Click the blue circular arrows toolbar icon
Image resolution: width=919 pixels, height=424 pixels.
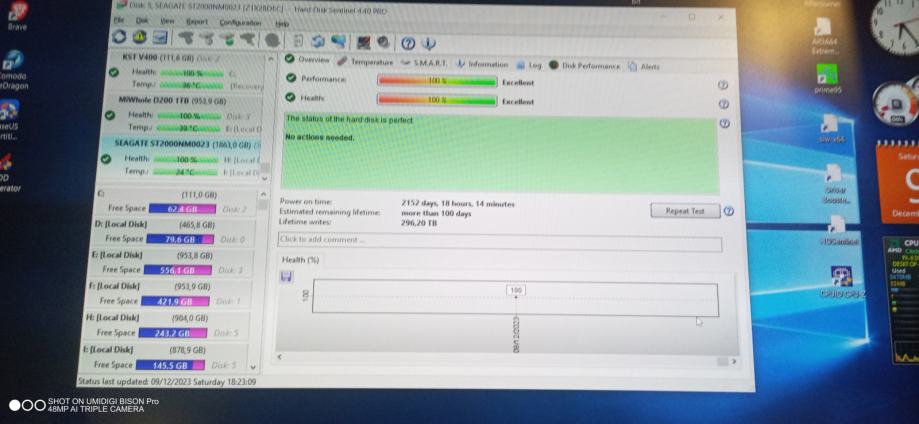[x=318, y=41]
